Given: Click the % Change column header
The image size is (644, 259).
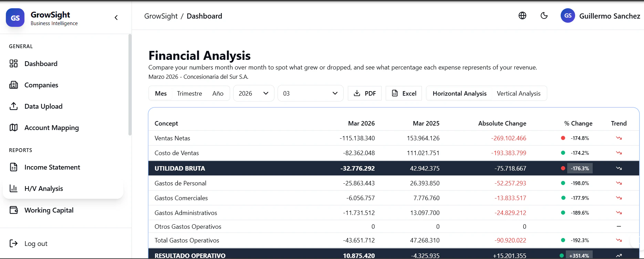Looking at the screenshot, I should [x=578, y=123].
